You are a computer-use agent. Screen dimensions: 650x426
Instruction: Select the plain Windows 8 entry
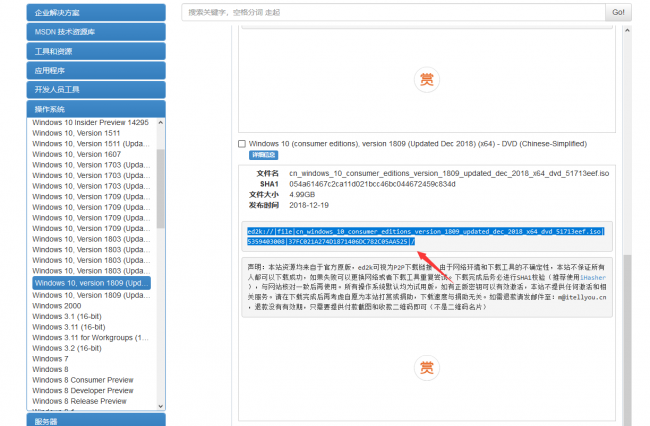[50, 369]
